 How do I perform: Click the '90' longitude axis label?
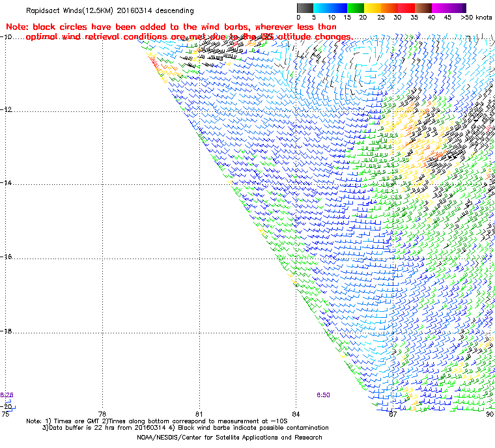pyautogui.click(x=490, y=414)
